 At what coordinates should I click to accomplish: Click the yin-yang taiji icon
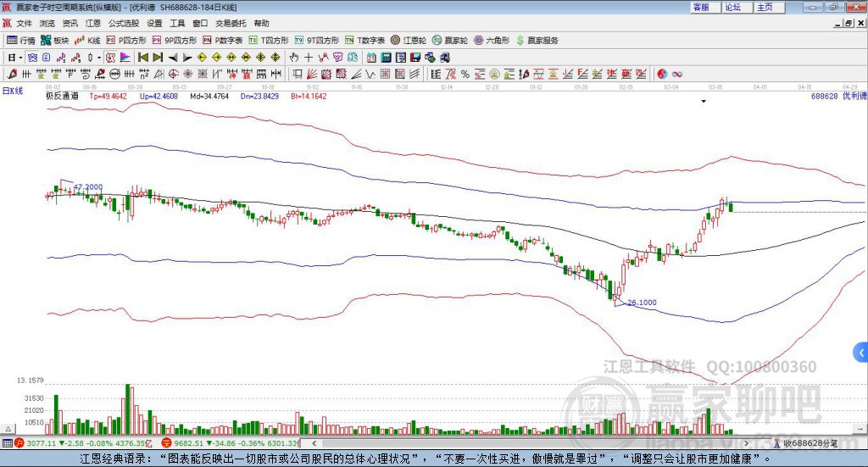point(662,74)
